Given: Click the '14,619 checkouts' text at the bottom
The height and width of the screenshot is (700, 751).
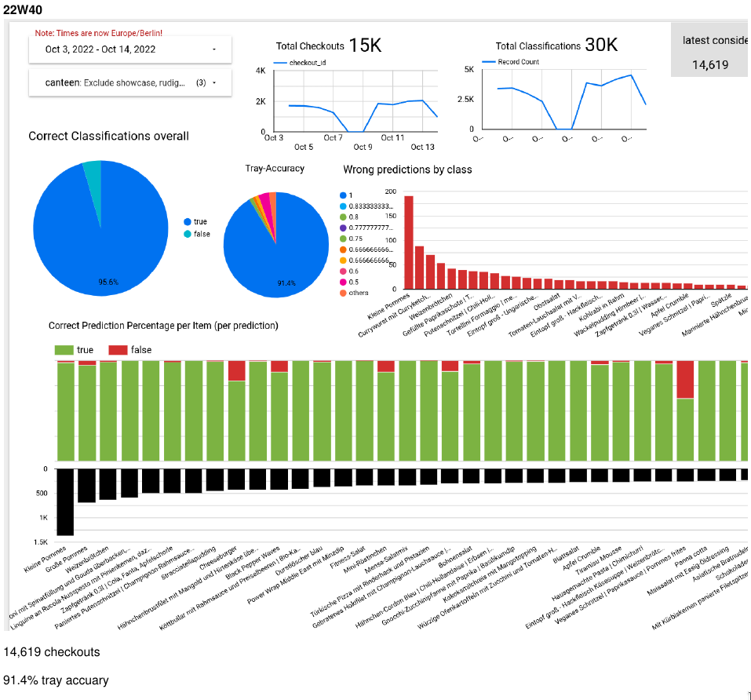Looking at the screenshot, I should [51, 652].
